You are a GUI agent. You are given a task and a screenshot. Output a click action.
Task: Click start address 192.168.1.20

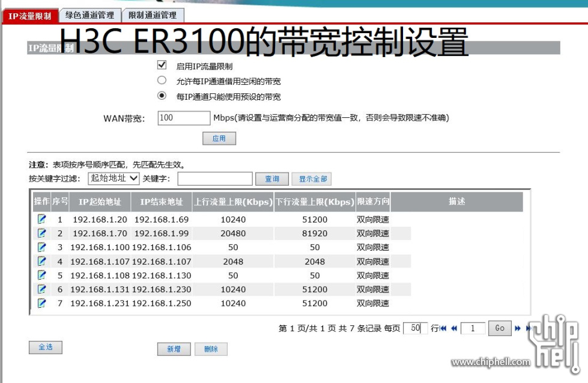100,219
